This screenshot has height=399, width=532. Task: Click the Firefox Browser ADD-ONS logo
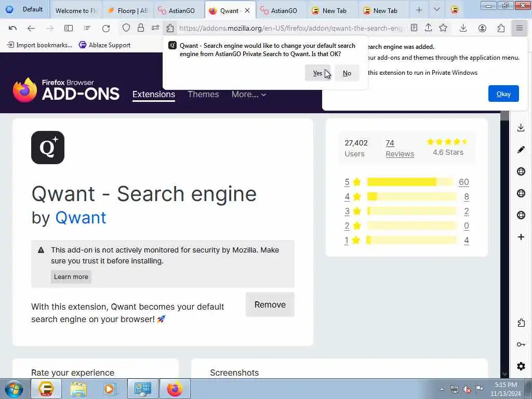pos(66,90)
